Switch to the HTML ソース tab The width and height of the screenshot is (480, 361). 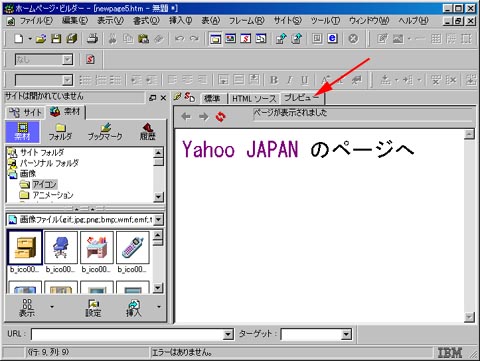(x=254, y=99)
